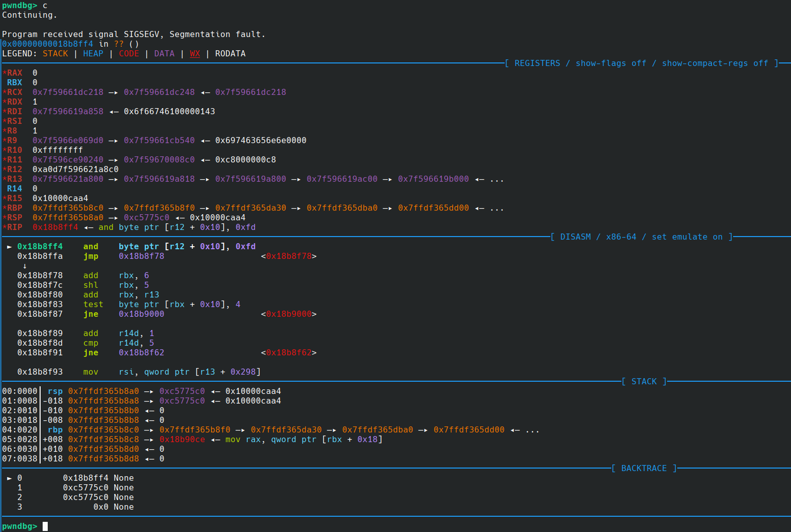Click the red asterisk beside the RIP register
791x532 pixels.
(x=5, y=227)
